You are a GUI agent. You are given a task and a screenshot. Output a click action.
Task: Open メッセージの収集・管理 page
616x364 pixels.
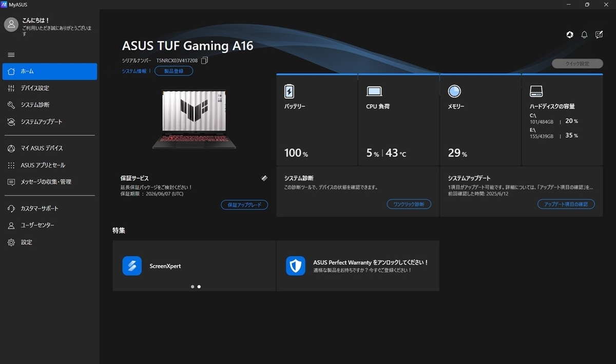point(50,182)
